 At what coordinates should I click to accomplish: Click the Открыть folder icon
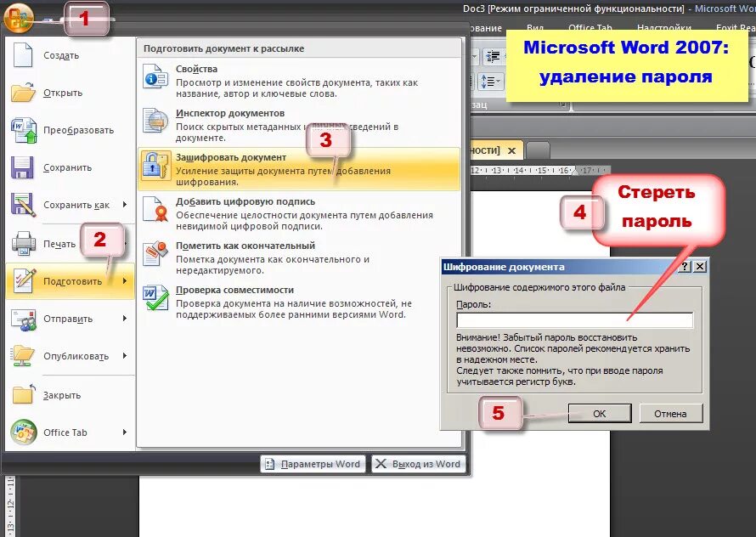23,92
